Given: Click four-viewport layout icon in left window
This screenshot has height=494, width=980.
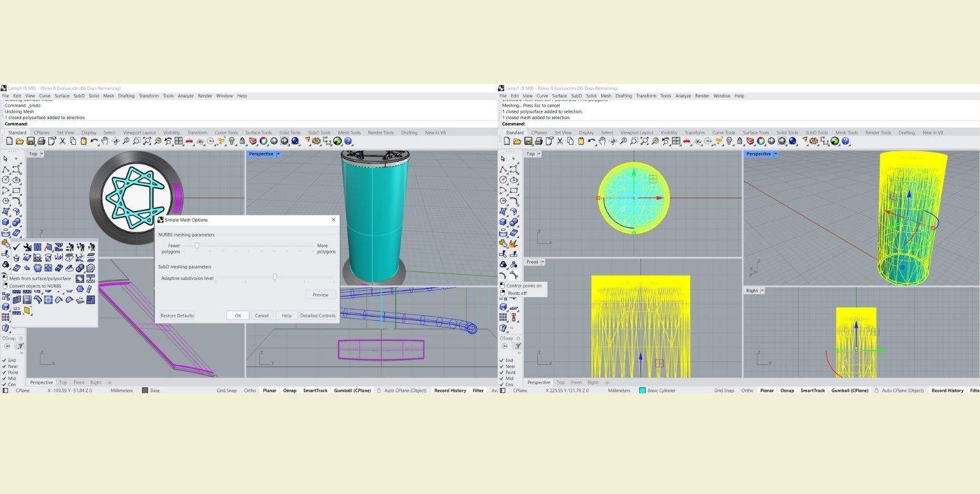Looking at the screenshot, I should click(178, 141).
